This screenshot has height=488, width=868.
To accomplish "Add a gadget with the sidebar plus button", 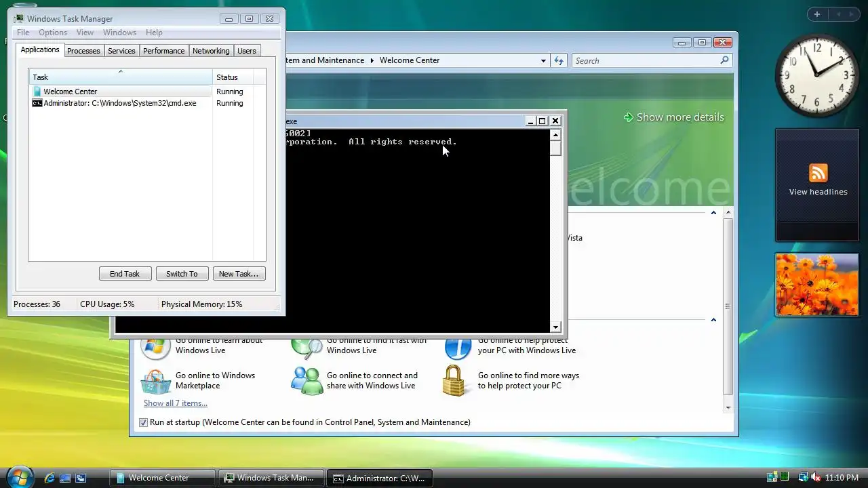I will [817, 14].
